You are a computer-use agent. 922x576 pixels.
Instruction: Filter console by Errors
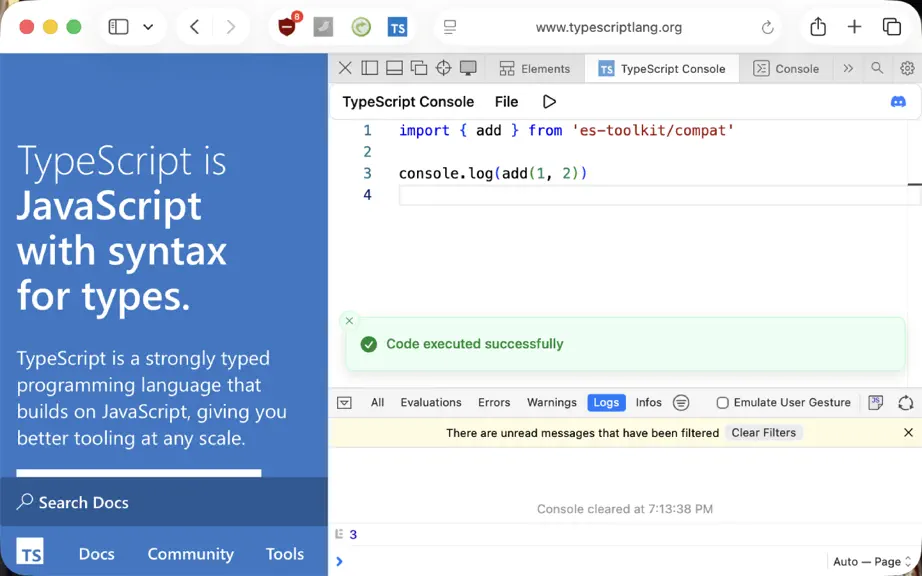click(x=494, y=403)
